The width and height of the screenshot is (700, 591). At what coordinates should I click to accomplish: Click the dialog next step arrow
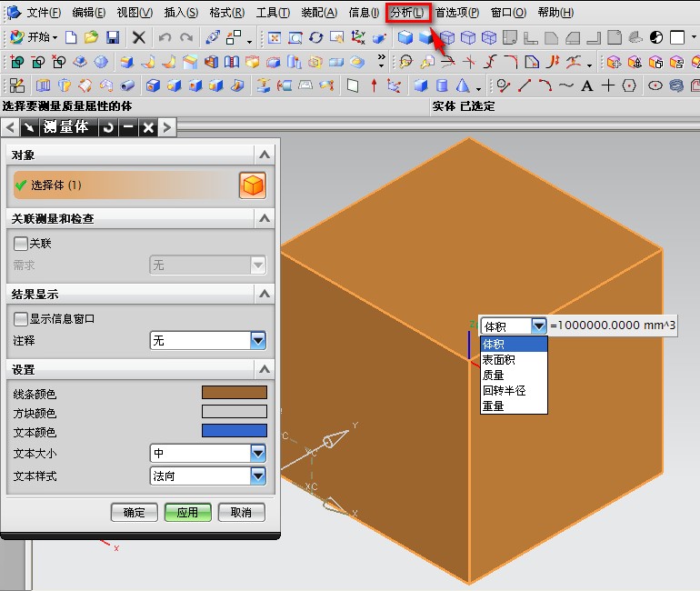167,127
